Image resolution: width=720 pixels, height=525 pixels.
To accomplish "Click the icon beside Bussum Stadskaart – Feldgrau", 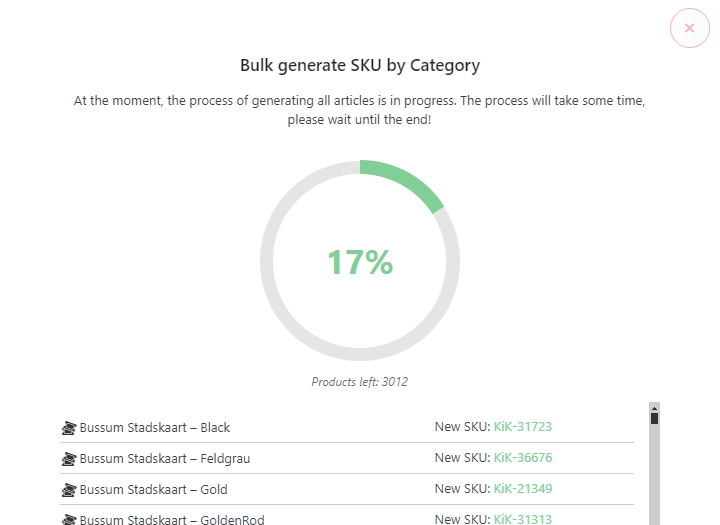I will click(69, 459).
